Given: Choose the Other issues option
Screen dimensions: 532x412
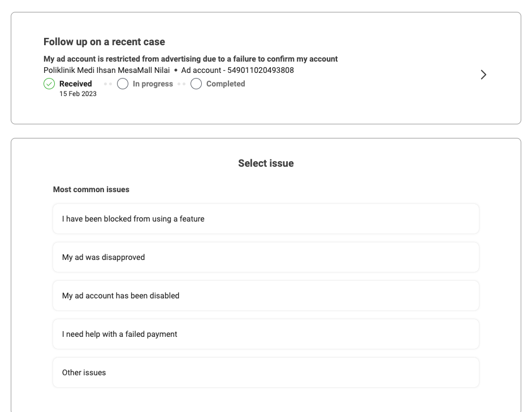Looking at the screenshot, I should (x=266, y=372).
